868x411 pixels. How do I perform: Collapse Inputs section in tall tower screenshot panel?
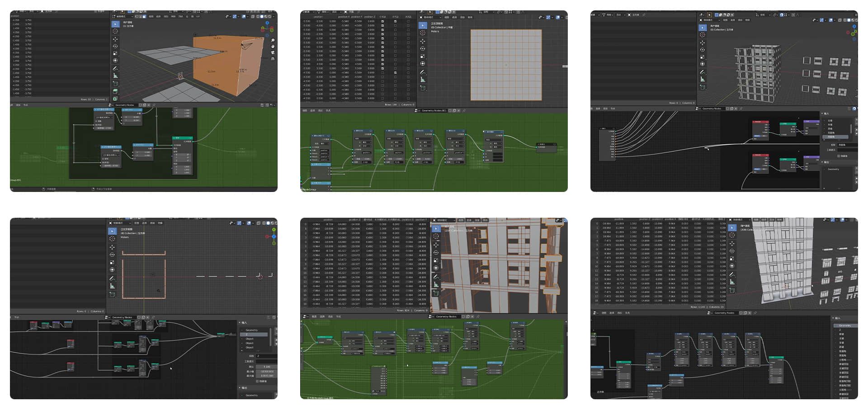833,318
